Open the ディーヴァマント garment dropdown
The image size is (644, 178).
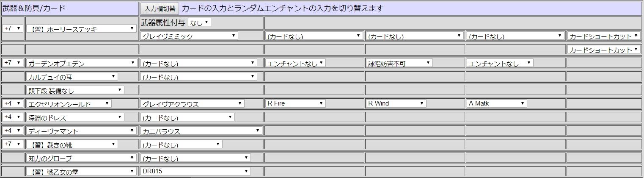pyautogui.click(x=81, y=131)
